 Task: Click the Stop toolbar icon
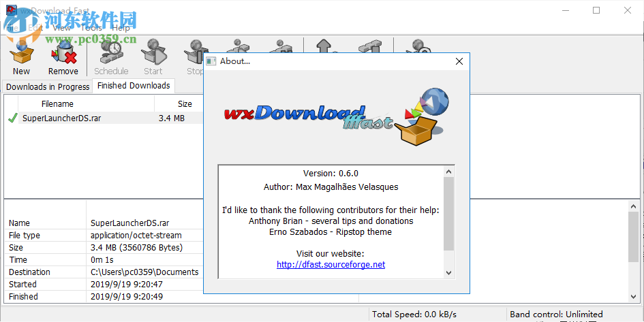pos(194,52)
